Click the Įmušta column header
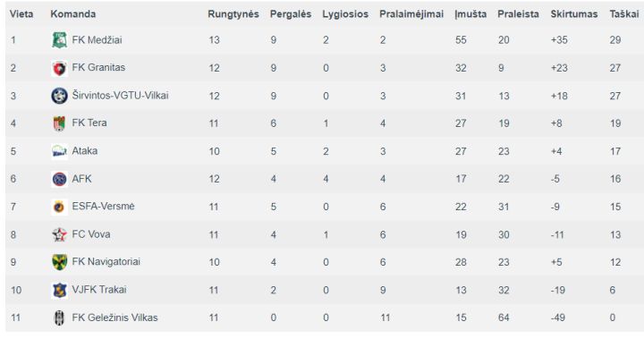The width and height of the screenshot is (644, 339). tap(470, 14)
